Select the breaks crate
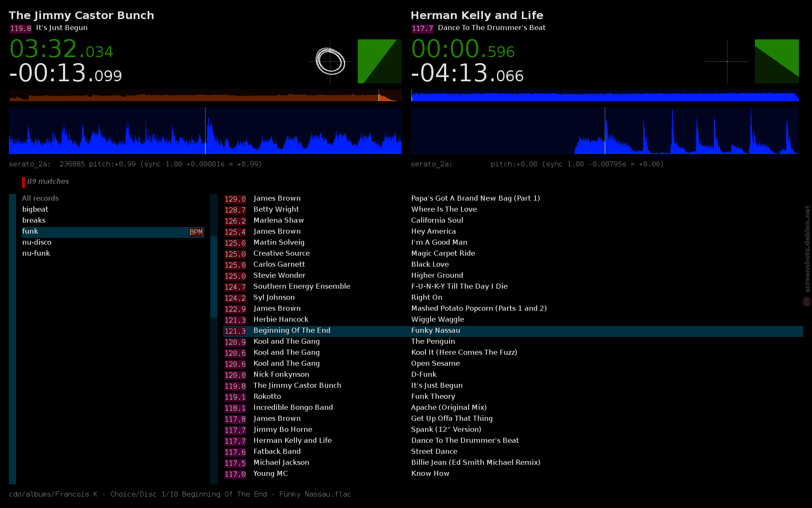 (113, 220)
